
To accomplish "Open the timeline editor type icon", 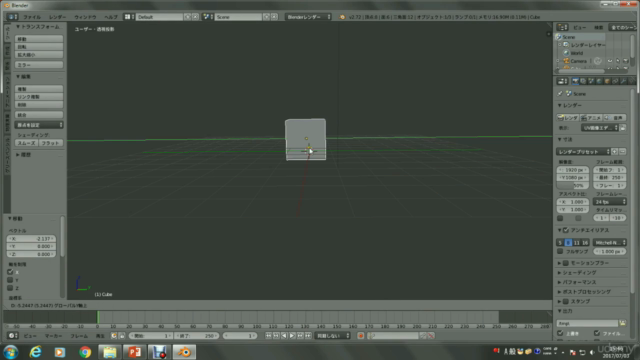I will click(12, 336).
